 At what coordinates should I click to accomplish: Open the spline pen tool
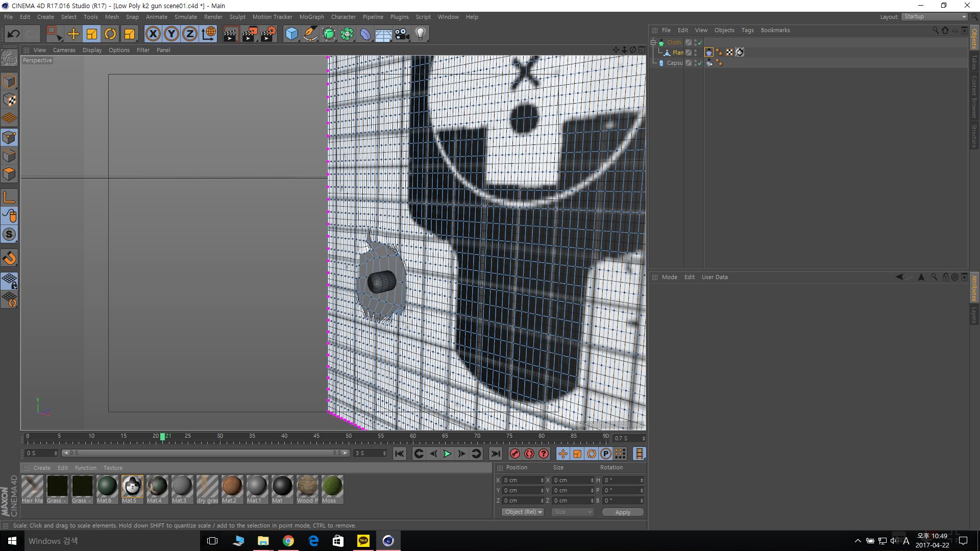point(310,34)
